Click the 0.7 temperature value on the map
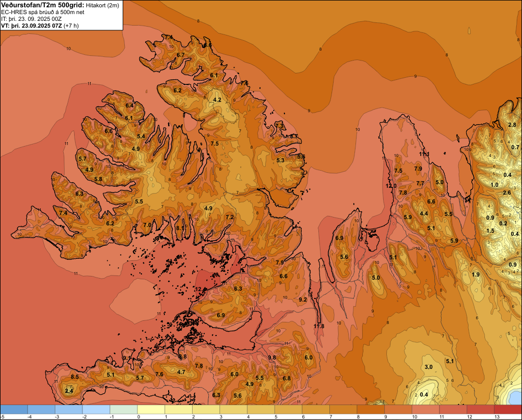Viewport: 522px width, 420px height. 515,147
